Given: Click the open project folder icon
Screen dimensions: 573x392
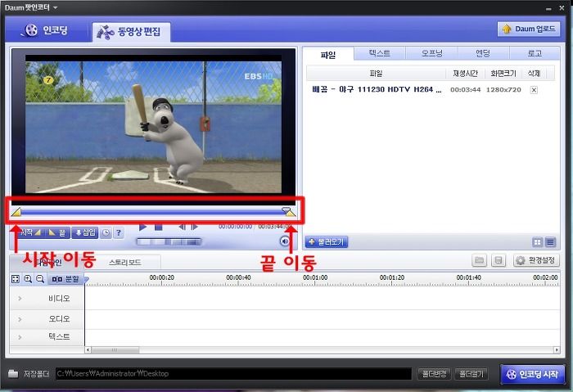Looking at the screenshot, I should pyautogui.click(x=480, y=260).
